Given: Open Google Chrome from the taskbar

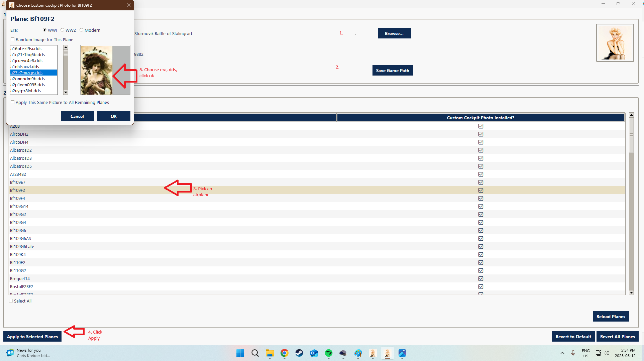Looking at the screenshot, I should click(285, 353).
